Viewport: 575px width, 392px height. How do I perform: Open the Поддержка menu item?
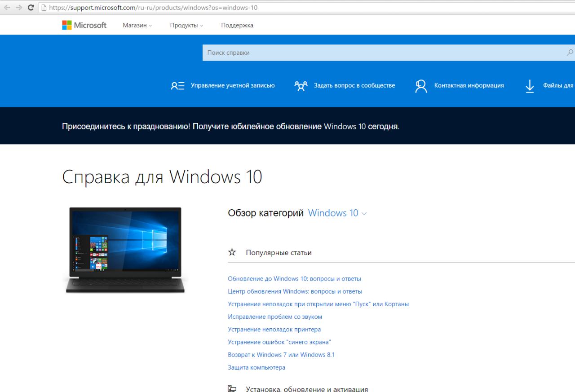[237, 26]
